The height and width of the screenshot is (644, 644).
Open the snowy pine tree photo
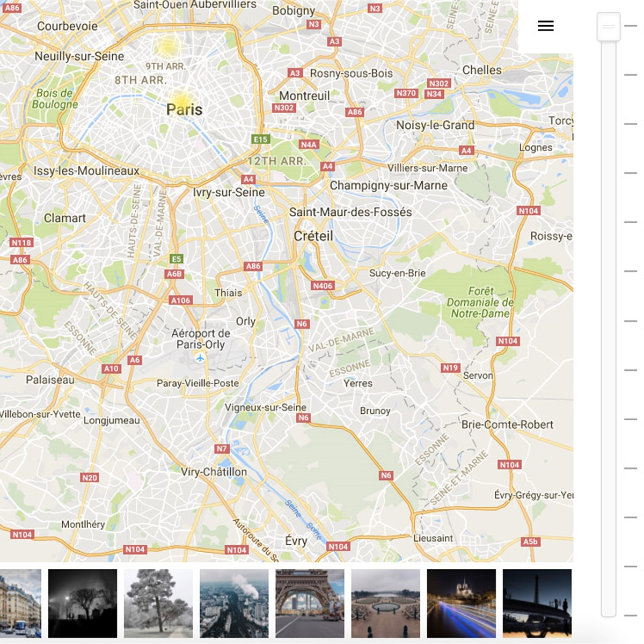pos(158,603)
